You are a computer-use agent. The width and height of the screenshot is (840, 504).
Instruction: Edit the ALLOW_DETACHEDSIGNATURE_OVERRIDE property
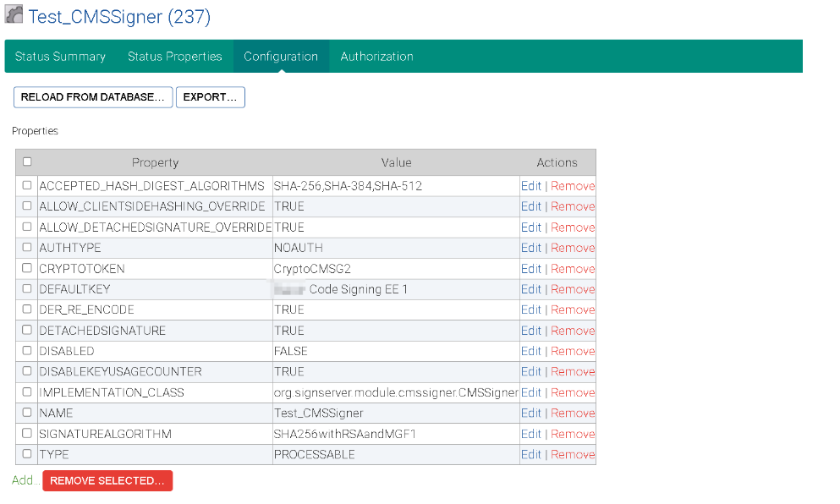point(531,227)
